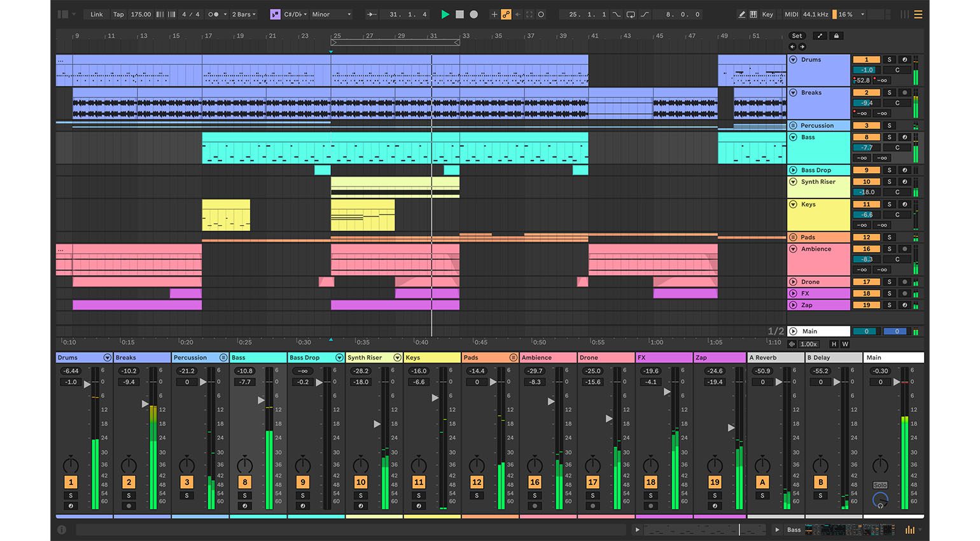Open the bars icon at bottom-right corner
This screenshot has width=980, height=541.
click(x=910, y=530)
